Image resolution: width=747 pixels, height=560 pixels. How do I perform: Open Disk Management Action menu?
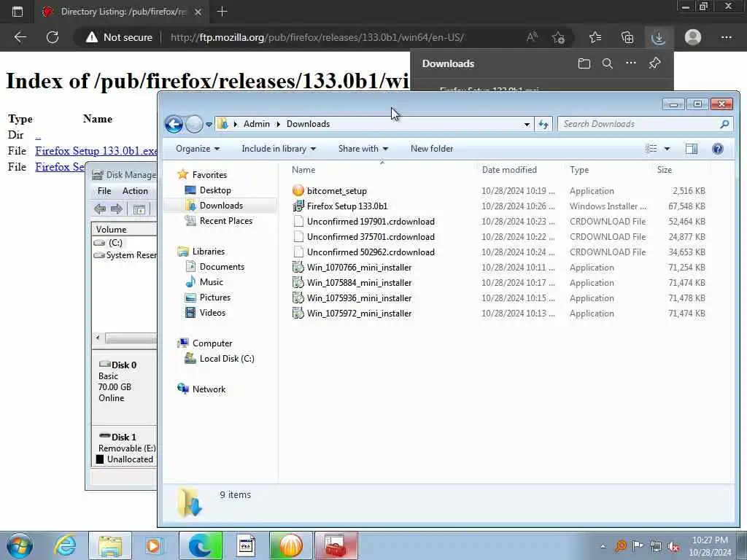(x=135, y=191)
